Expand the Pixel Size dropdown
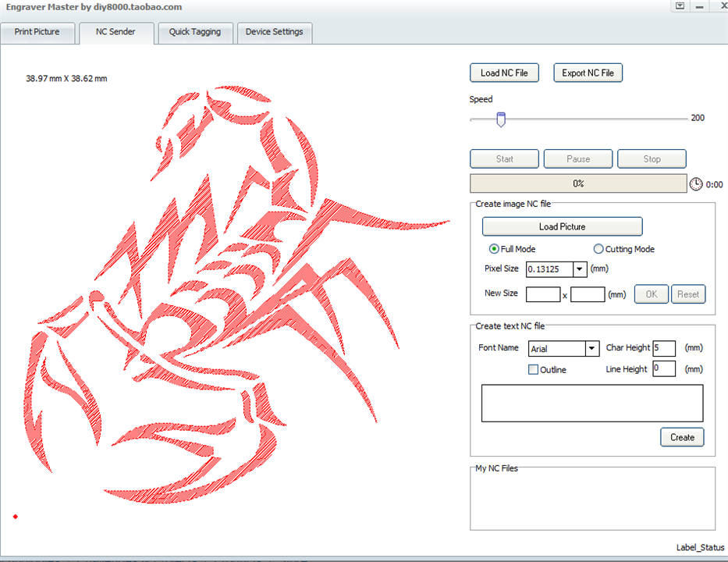728x562 pixels. tap(579, 269)
